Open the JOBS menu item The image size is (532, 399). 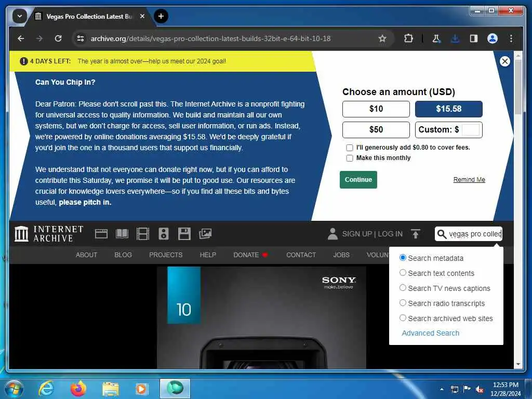(x=341, y=255)
